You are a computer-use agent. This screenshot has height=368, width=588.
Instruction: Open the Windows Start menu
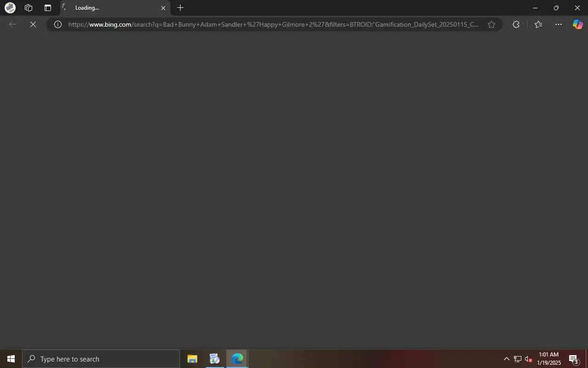tap(11, 359)
